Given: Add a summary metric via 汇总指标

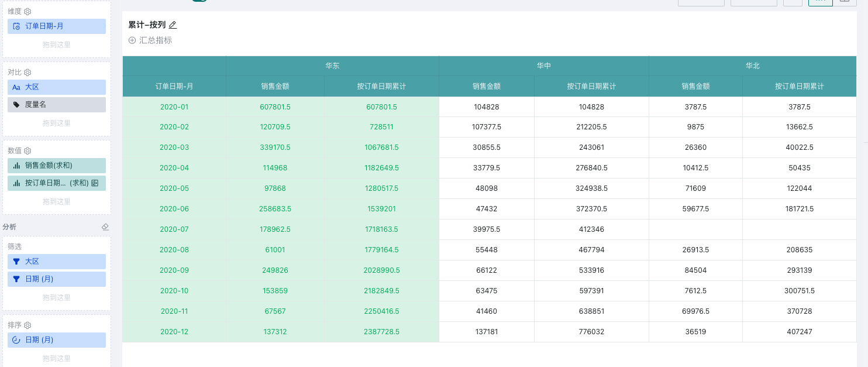Looking at the screenshot, I should click(x=150, y=40).
